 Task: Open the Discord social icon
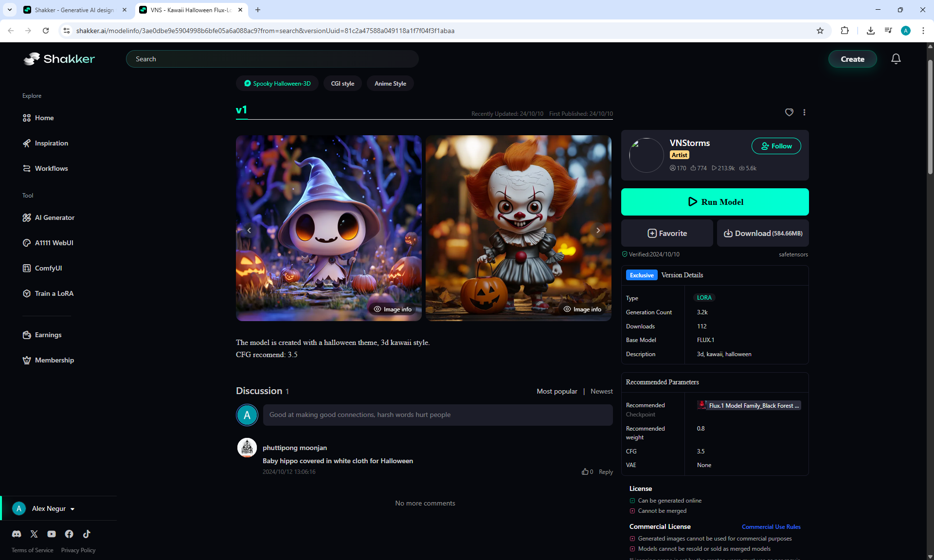(17, 534)
